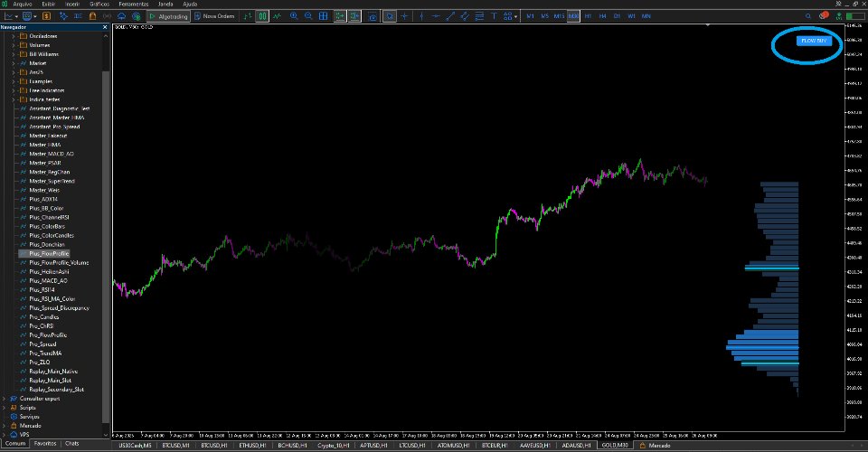The height and width of the screenshot is (452, 868).
Task: Select the Pro_FlowProfile indicator
Action: tap(48, 334)
